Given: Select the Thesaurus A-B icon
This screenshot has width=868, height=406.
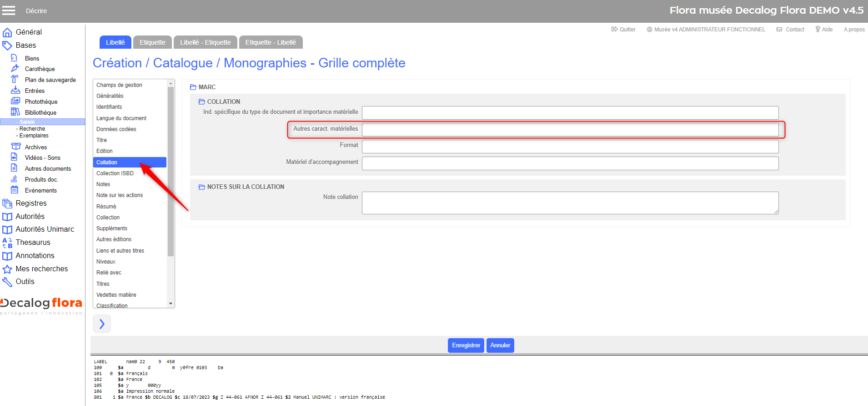Looking at the screenshot, I should (7, 243).
